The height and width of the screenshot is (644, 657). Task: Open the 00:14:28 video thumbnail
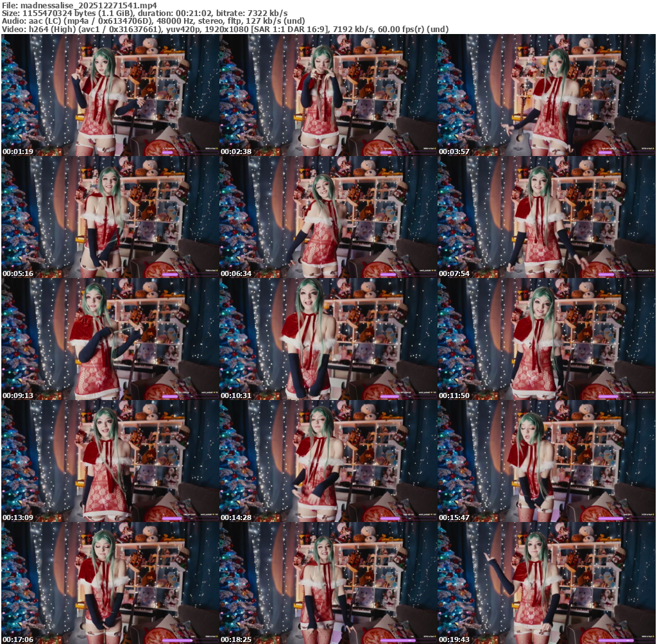[328, 461]
